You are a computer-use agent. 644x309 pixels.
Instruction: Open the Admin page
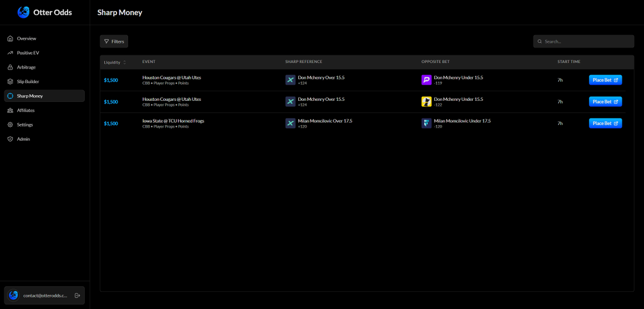[x=45, y=139]
